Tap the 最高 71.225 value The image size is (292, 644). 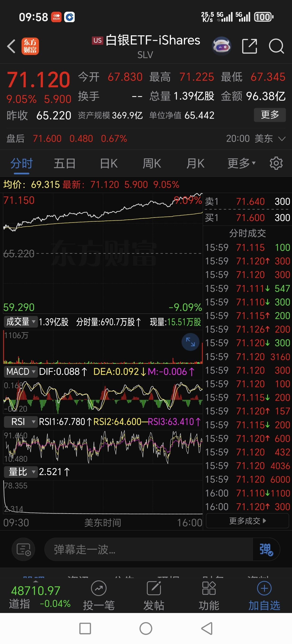197,77
